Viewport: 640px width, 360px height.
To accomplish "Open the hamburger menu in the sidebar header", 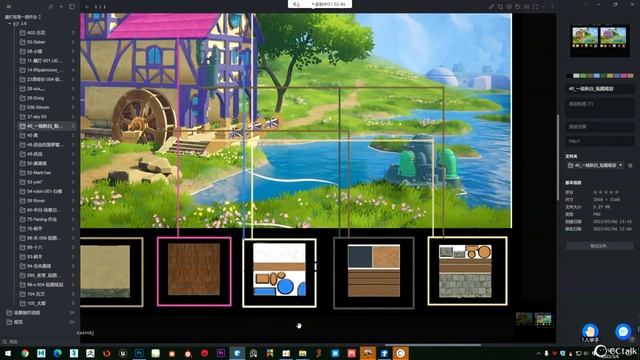I will point(9,7).
